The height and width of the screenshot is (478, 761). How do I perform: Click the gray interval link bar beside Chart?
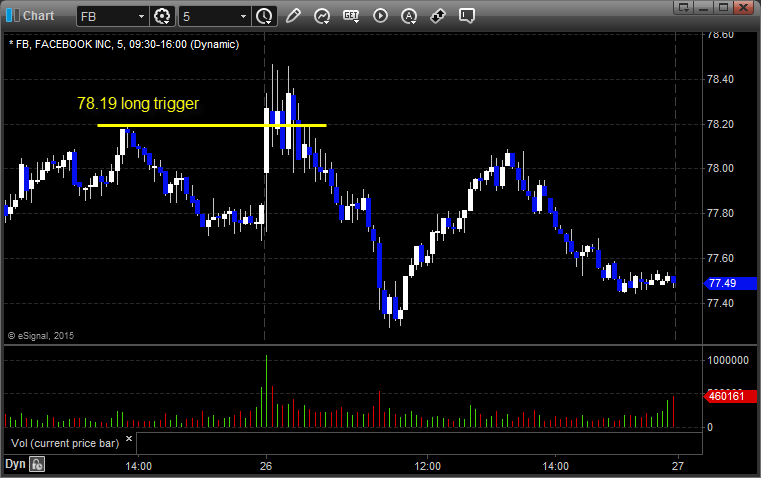click(x=16, y=16)
